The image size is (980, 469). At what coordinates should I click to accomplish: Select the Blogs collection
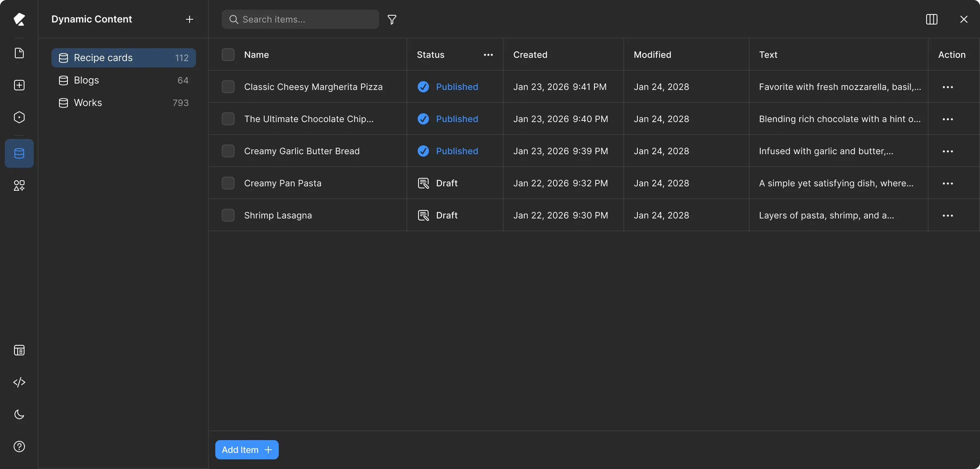coord(124,80)
